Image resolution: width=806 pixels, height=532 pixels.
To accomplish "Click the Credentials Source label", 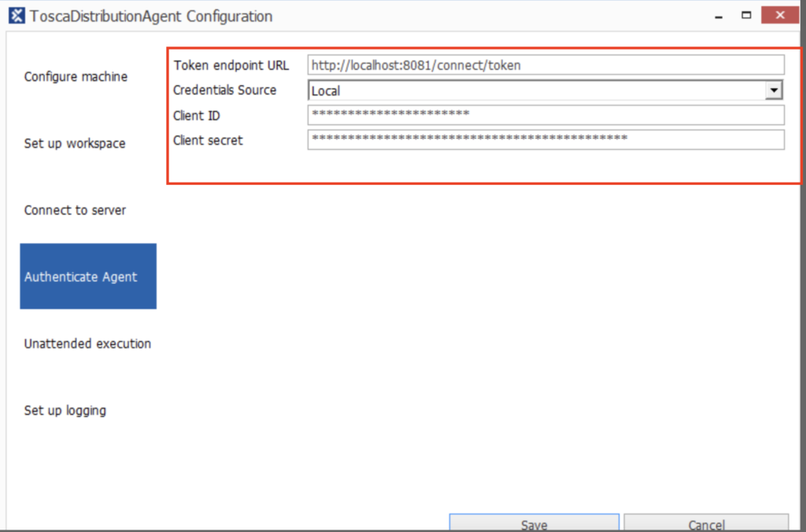I will coord(224,91).
